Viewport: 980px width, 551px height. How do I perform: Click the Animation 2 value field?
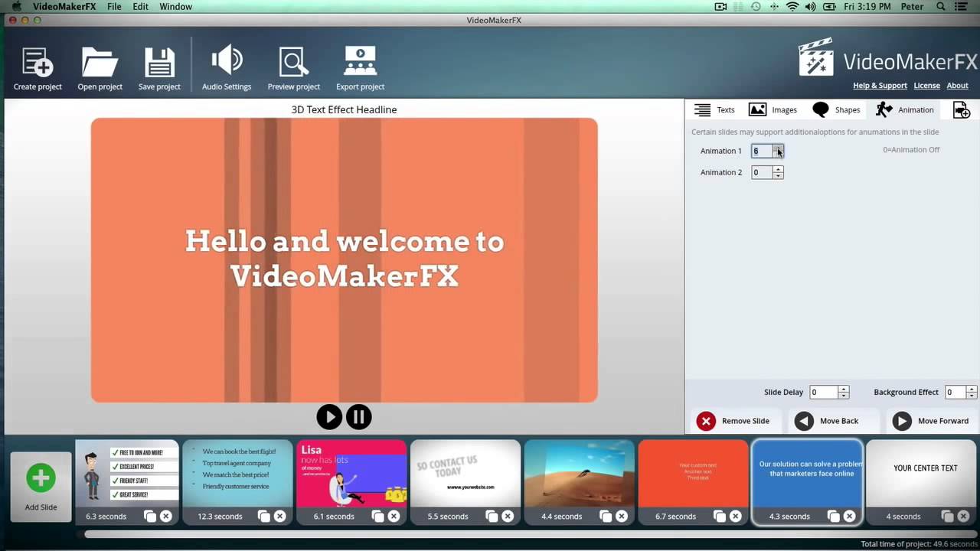(762, 172)
